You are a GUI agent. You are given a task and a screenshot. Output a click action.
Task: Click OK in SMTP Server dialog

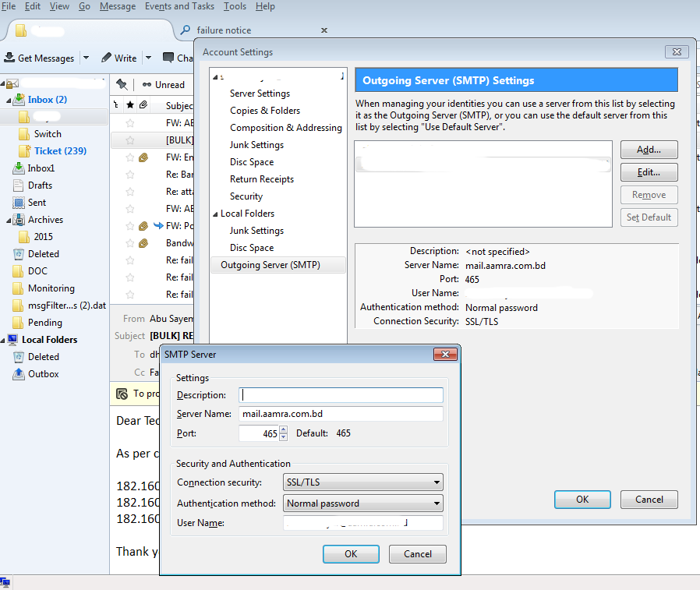pos(351,554)
